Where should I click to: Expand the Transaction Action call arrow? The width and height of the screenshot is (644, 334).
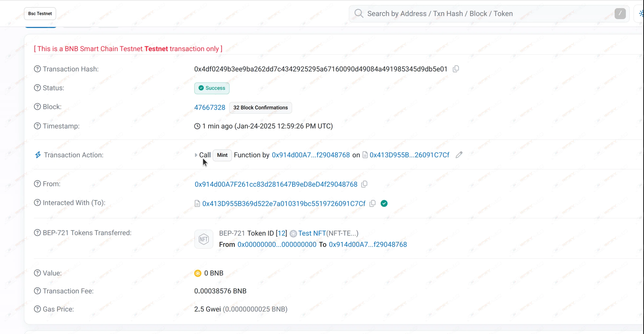tap(196, 155)
